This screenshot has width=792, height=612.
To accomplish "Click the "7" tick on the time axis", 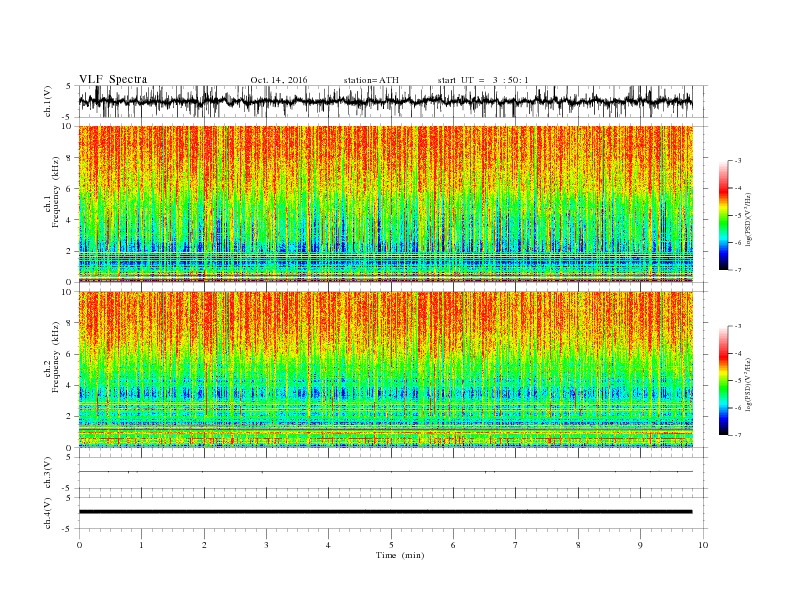I will (x=516, y=545).
